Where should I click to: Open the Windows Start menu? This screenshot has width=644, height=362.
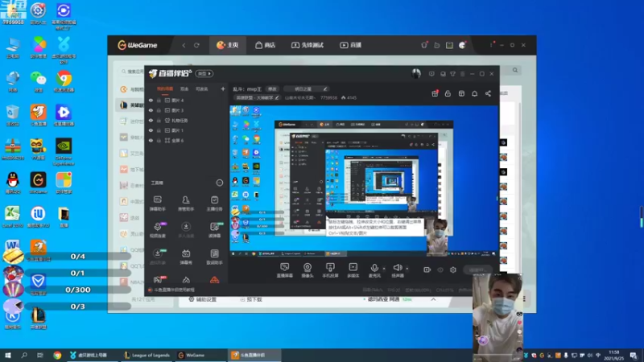[x=7, y=355]
